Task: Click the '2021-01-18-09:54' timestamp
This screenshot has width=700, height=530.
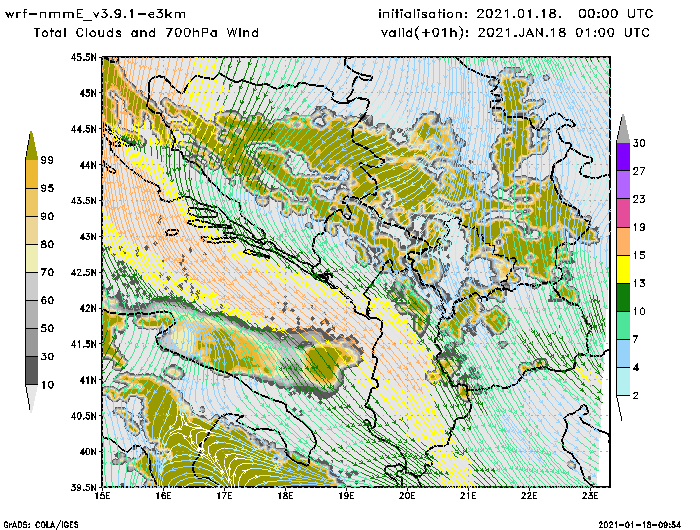Action: [x=639, y=525]
